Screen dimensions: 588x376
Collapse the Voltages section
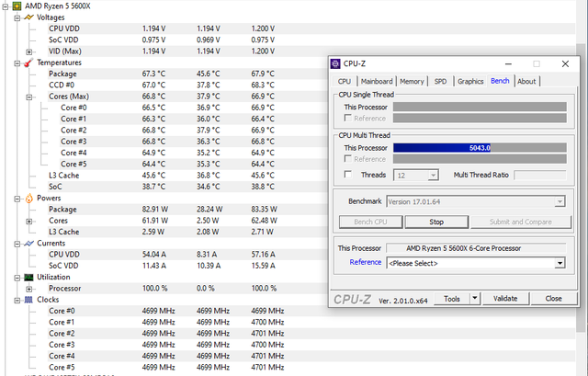(17, 18)
